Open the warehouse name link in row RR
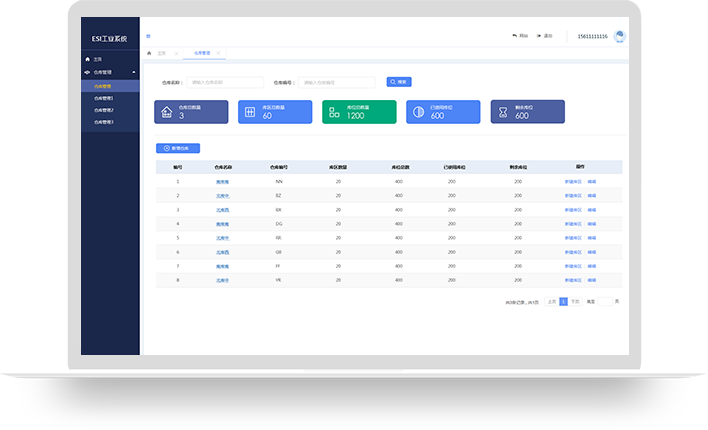This screenshot has width=708, height=430. click(223, 238)
